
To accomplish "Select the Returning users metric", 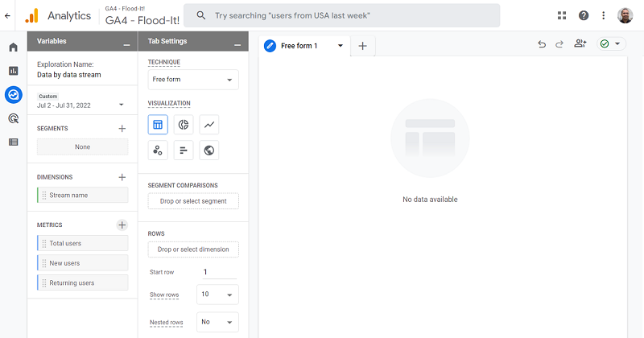I will point(83,282).
